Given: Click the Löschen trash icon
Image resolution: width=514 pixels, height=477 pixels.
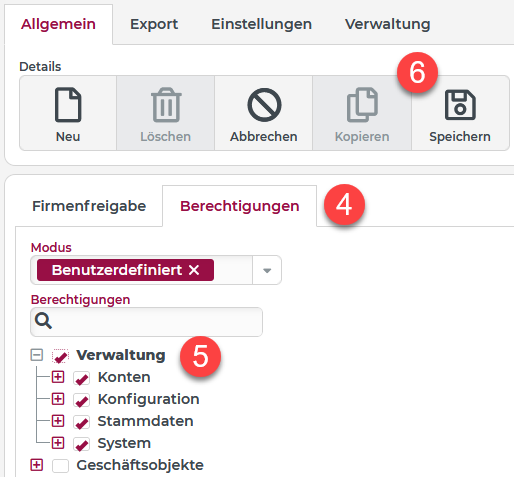Looking at the screenshot, I should pyautogui.click(x=166, y=105).
